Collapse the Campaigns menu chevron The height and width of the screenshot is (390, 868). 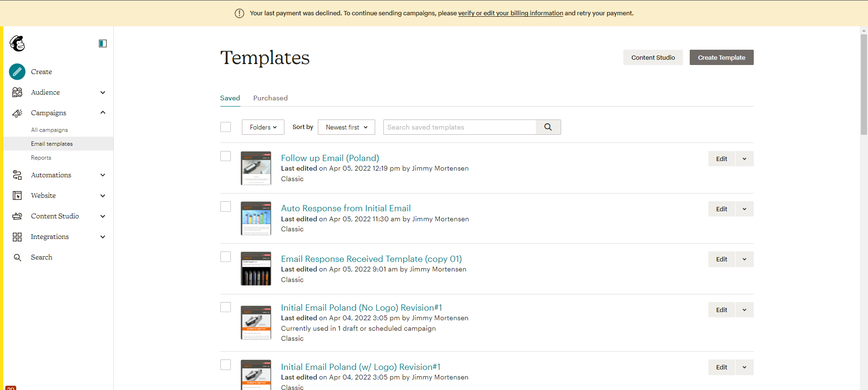[x=103, y=112]
